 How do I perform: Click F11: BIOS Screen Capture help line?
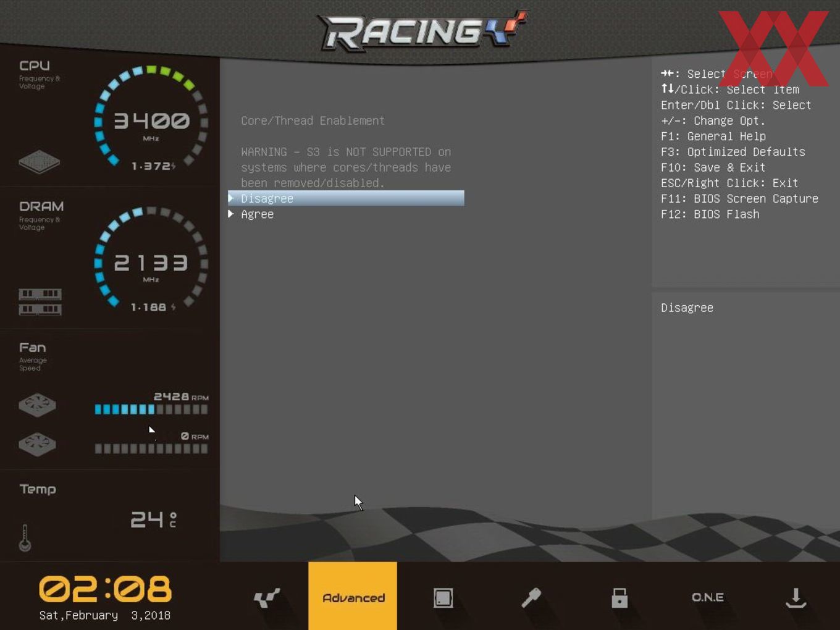point(739,199)
